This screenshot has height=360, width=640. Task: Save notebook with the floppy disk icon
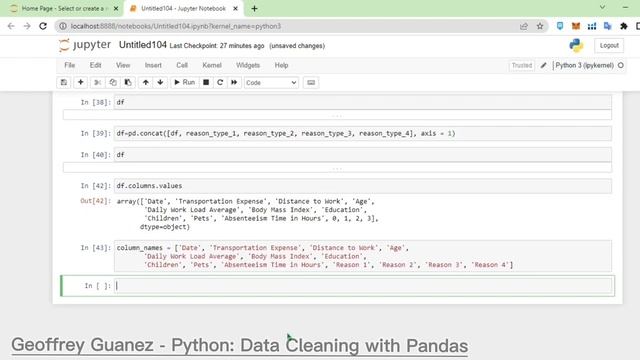point(64,82)
